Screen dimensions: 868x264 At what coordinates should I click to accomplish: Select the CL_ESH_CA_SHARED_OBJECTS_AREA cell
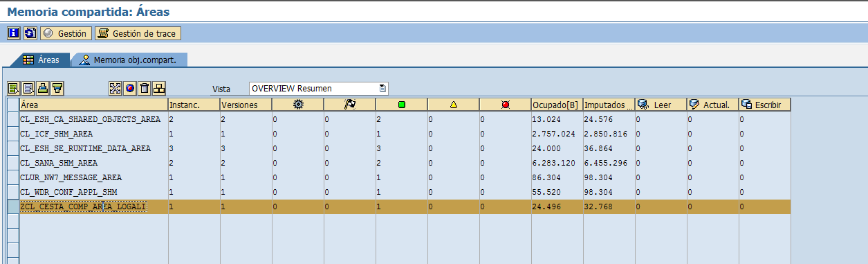point(93,119)
